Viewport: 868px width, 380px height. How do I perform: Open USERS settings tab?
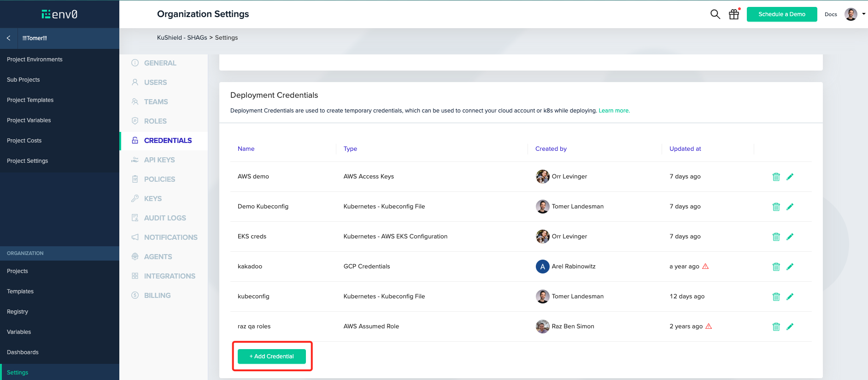tap(155, 83)
